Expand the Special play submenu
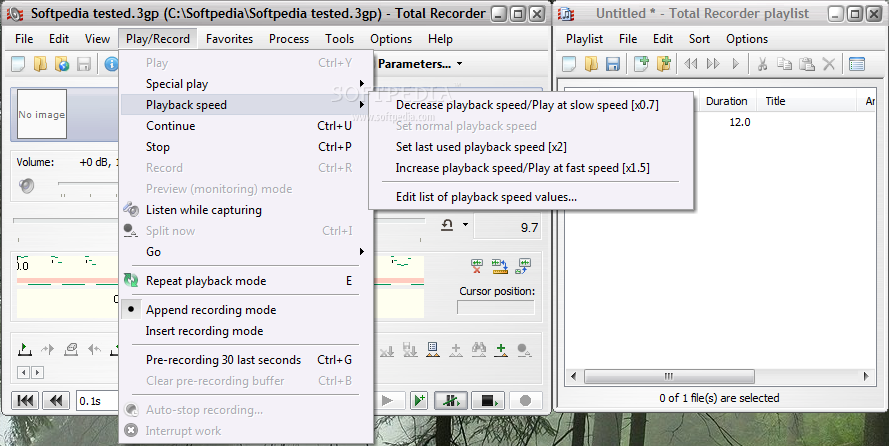 click(247, 84)
